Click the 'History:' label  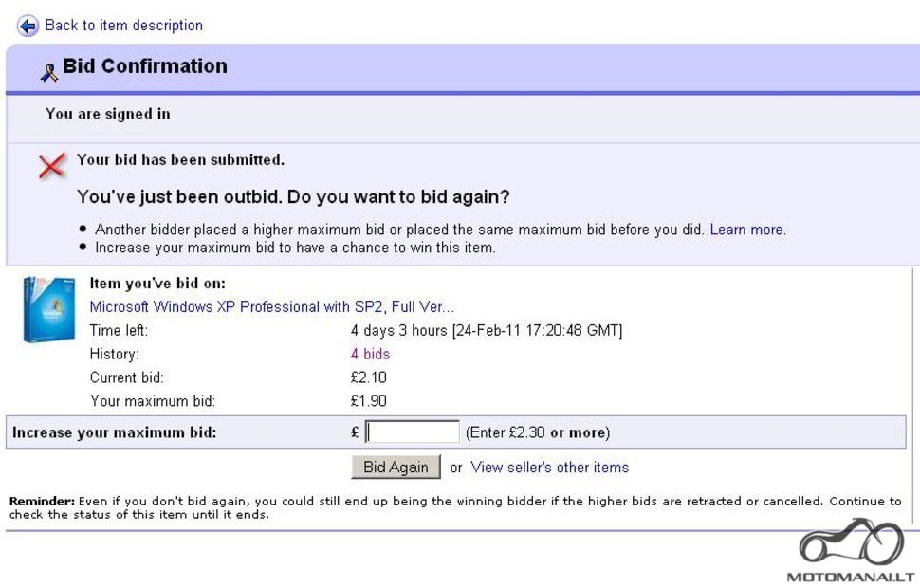[115, 354]
